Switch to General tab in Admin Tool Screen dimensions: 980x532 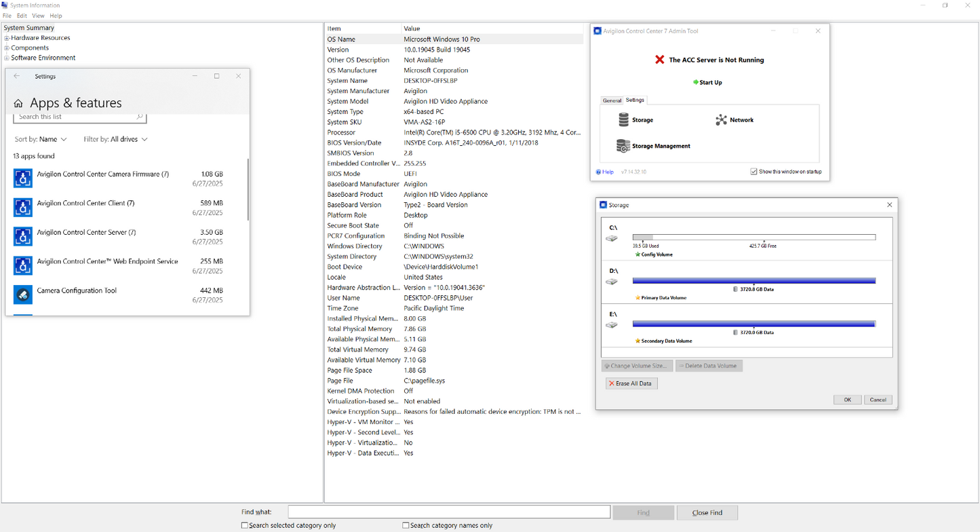coord(612,100)
